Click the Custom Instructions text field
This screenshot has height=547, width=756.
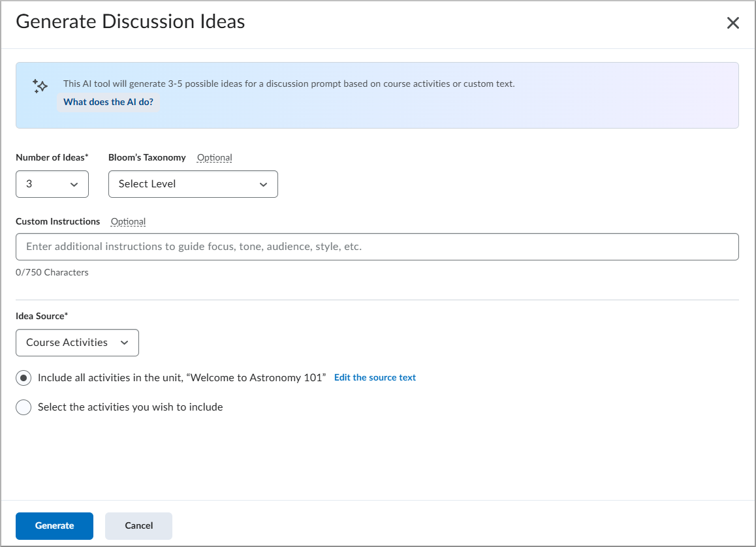[x=377, y=247]
